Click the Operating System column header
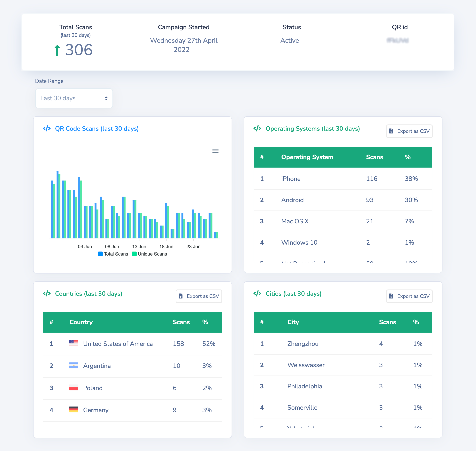 [x=307, y=157]
